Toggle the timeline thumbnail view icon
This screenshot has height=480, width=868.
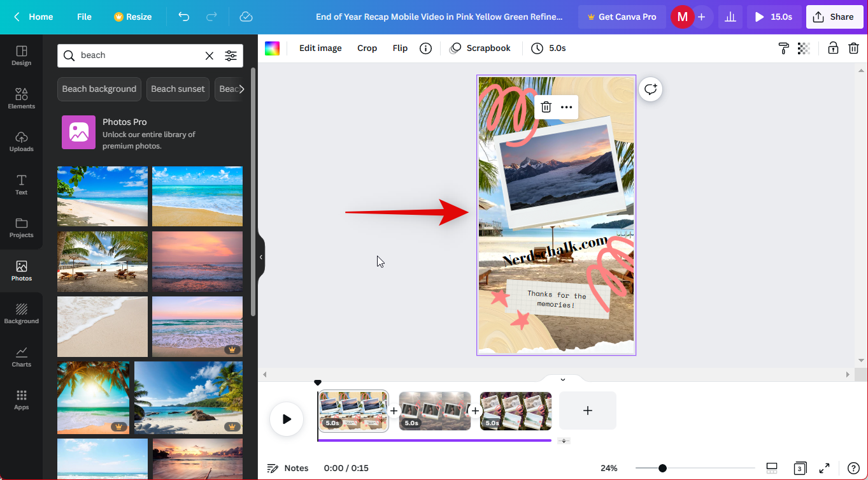pos(771,468)
